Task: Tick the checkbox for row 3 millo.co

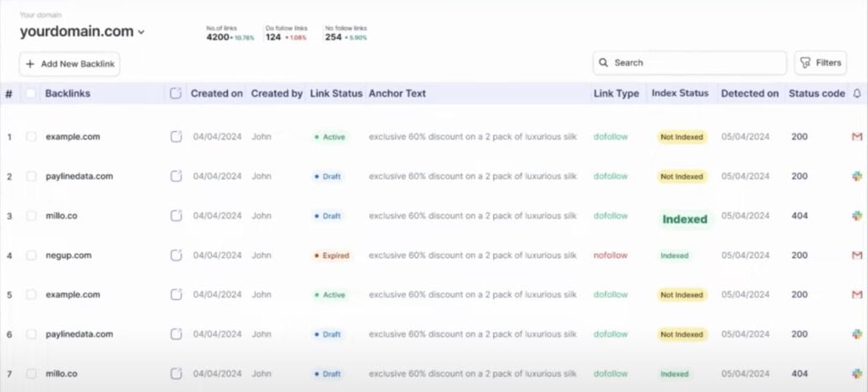Action: 31,216
